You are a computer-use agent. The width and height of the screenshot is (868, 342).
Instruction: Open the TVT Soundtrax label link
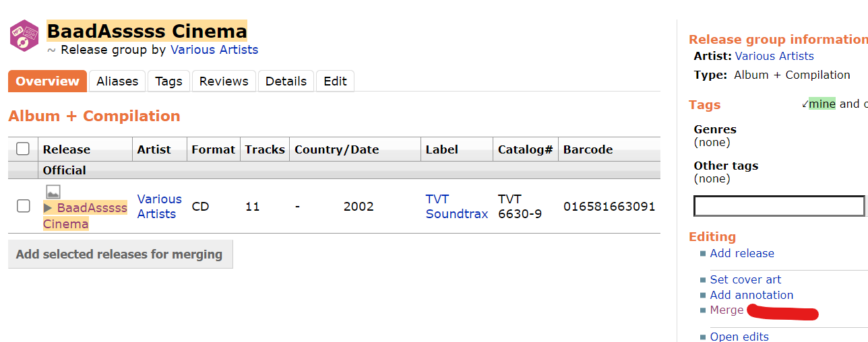(456, 207)
